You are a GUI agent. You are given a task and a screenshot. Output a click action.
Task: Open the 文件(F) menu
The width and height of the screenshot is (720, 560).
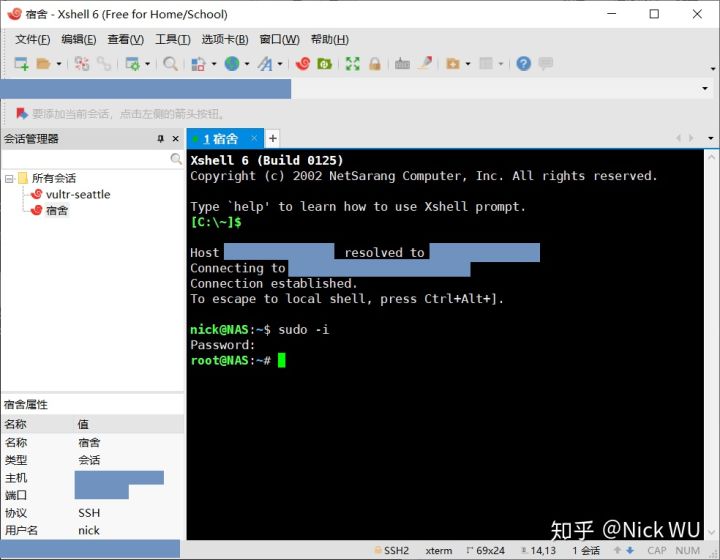(x=33, y=39)
